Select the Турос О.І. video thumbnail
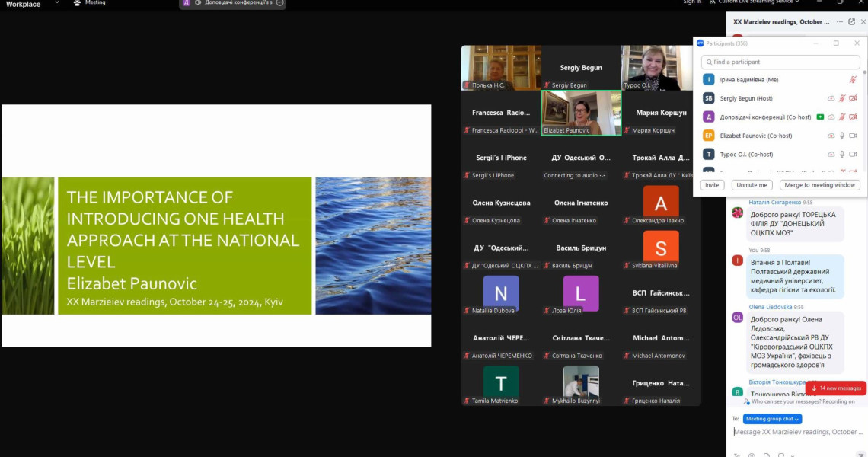868x457 pixels. point(657,68)
